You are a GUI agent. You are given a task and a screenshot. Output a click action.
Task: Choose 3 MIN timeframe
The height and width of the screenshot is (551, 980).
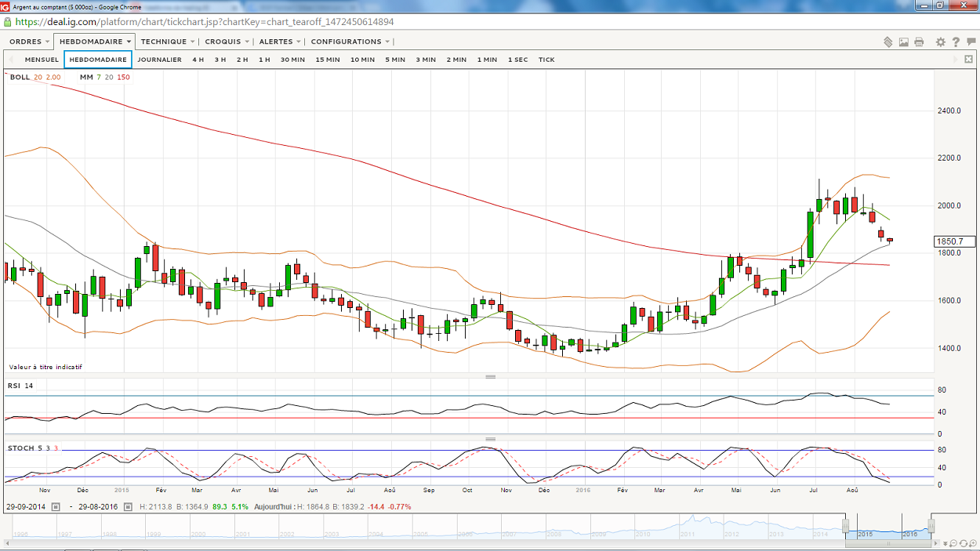[426, 60]
